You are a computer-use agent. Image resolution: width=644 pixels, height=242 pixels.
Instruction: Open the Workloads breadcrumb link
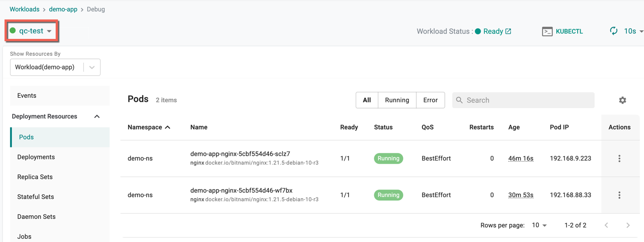pyautogui.click(x=24, y=9)
